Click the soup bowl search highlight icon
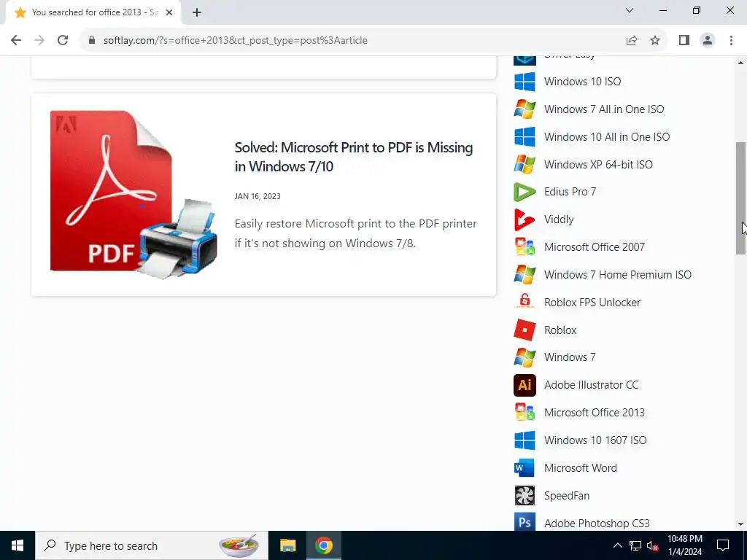 [x=239, y=545]
